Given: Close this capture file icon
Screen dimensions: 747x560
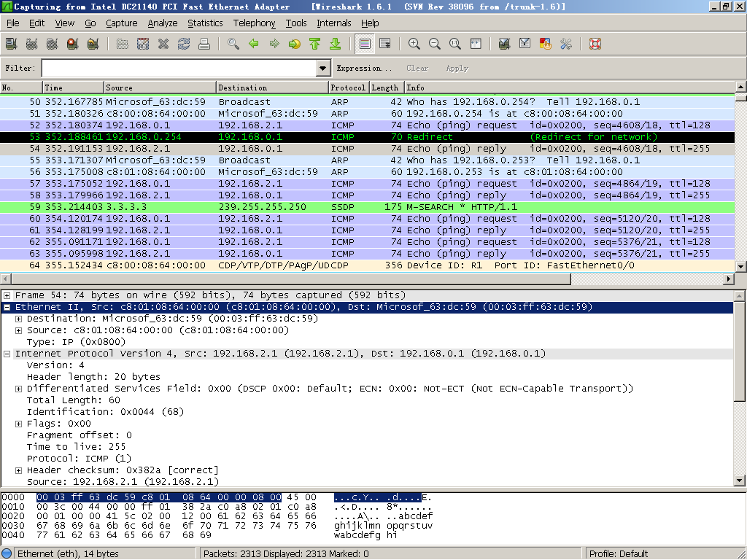Looking at the screenshot, I should [163, 44].
